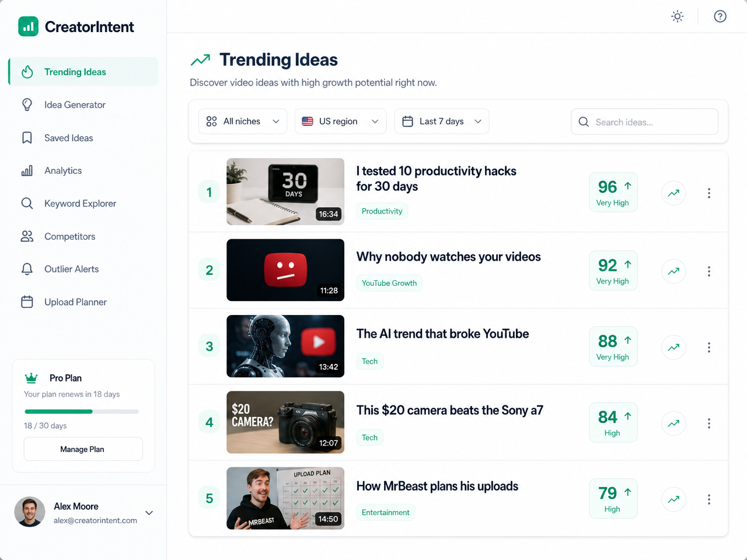Open more options for productivity hacks idea
This screenshot has width=747, height=560.
pos(709,193)
